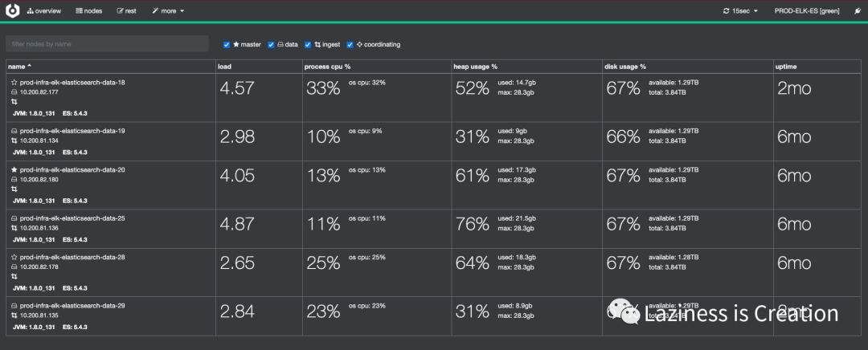Toggle the coordinating node filter checkbox

(350, 45)
